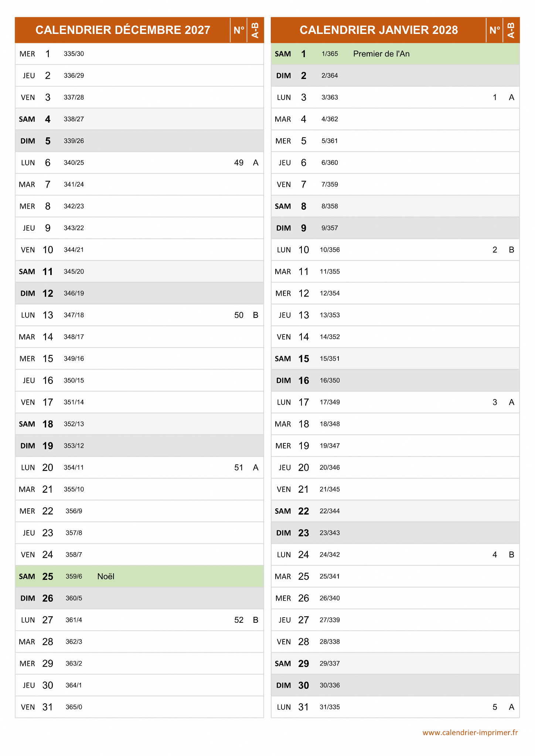Select the A-B column header in January
The width and height of the screenshot is (535, 756).
(511, 30)
